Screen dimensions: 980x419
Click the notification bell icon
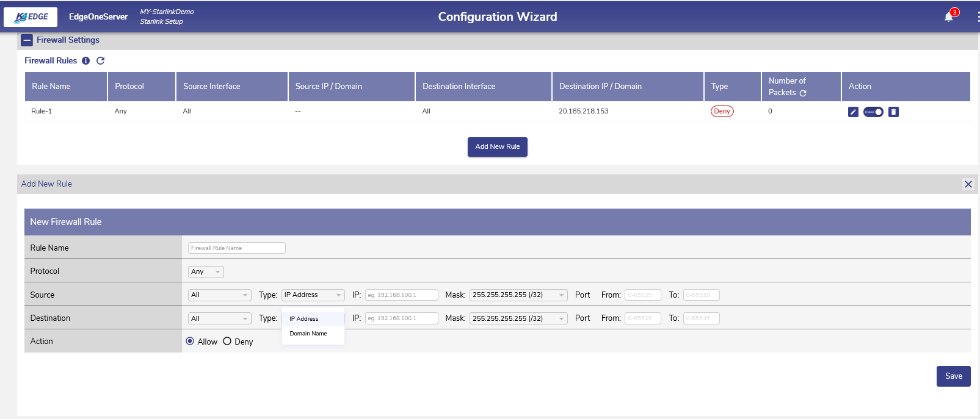(948, 17)
